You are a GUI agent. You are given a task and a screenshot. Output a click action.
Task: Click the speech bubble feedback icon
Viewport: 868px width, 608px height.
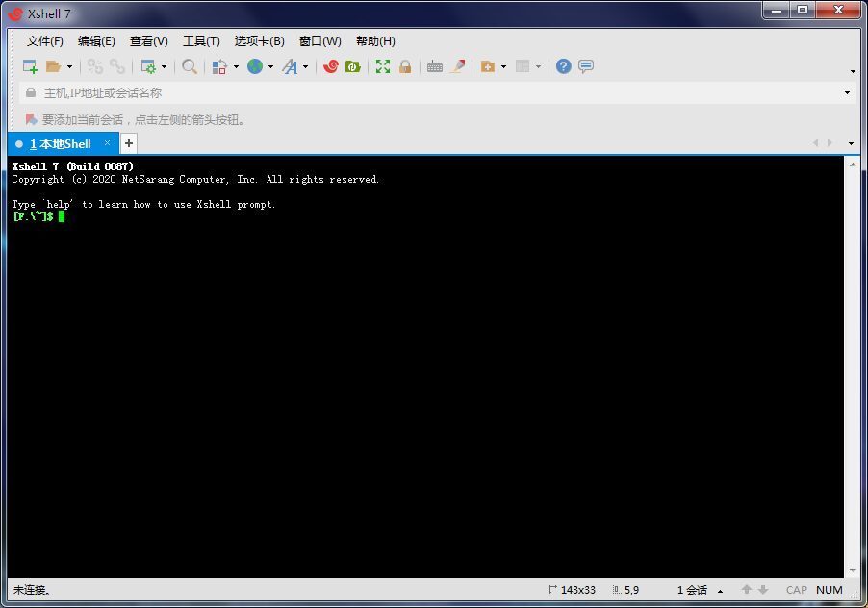pos(586,66)
